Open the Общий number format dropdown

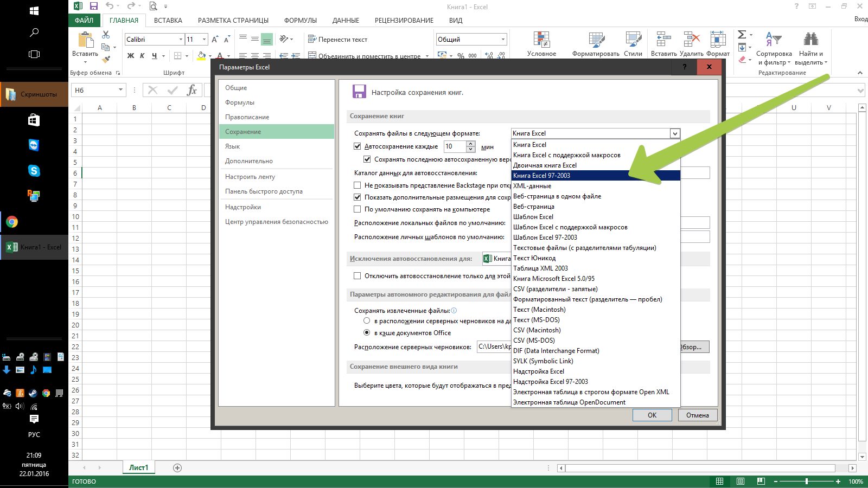pyautogui.click(x=503, y=40)
